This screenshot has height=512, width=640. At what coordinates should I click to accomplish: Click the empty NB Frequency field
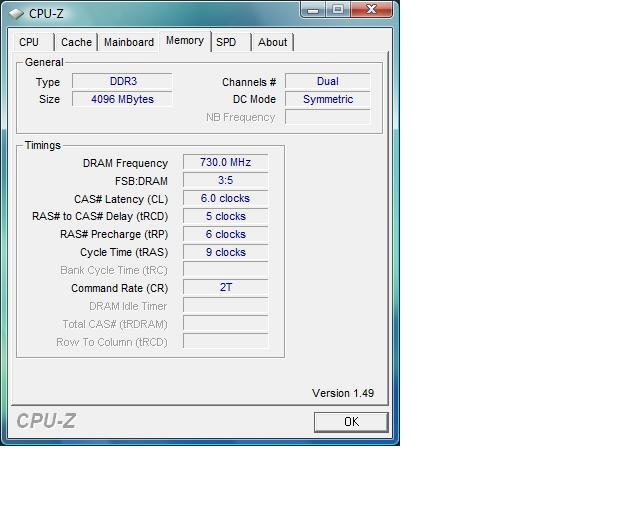(328, 117)
